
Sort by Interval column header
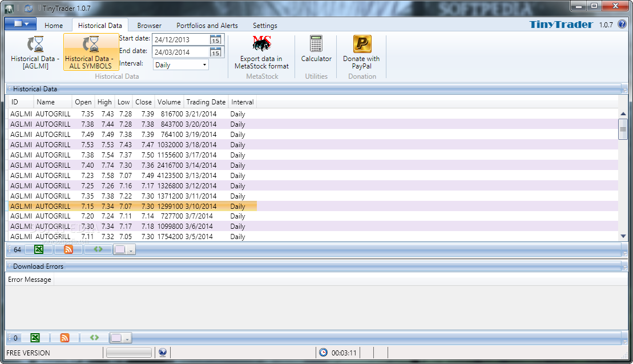(242, 102)
